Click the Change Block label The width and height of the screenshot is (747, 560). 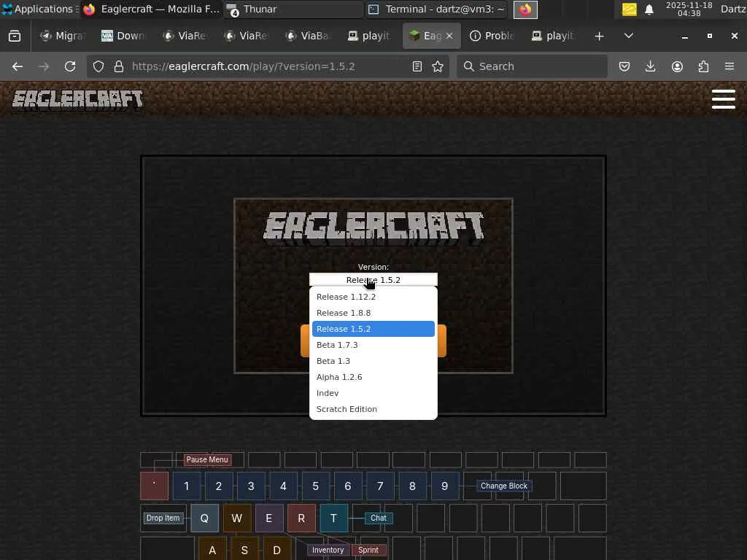(x=503, y=486)
